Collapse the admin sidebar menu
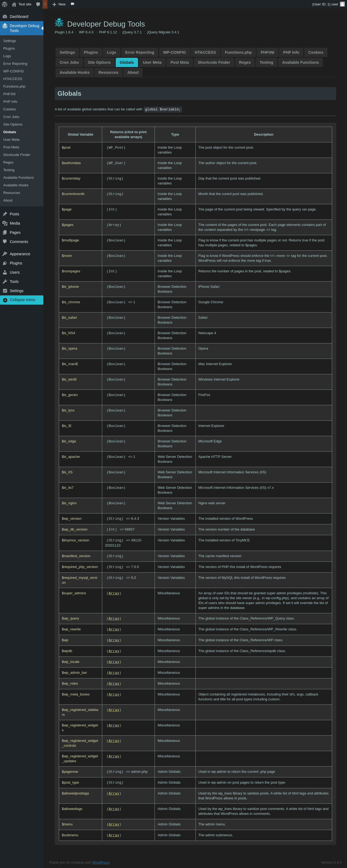Image resolution: width=347 pixels, height=868 pixels. [x=22, y=300]
